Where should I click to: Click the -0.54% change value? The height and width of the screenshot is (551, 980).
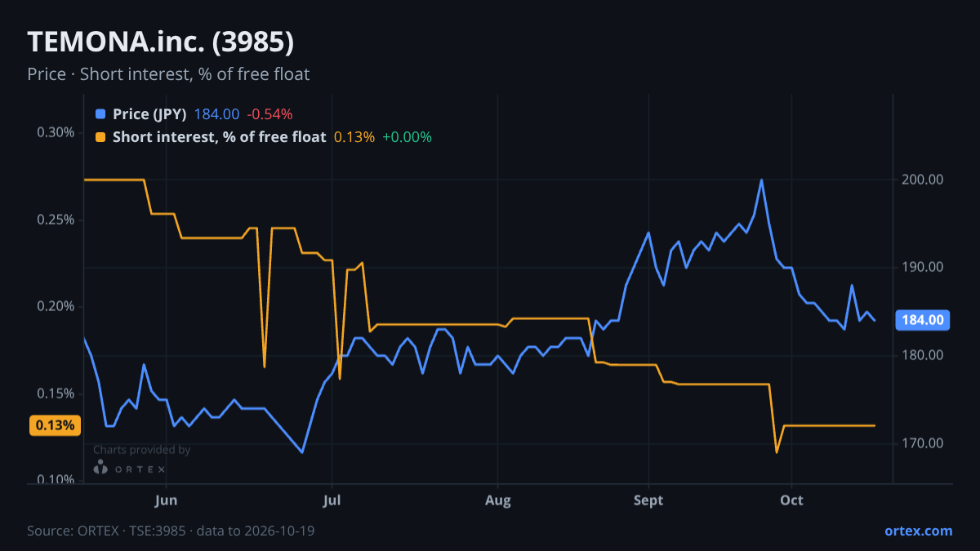[x=269, y=114]
